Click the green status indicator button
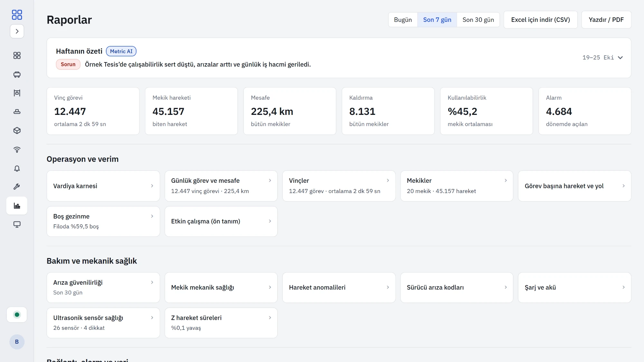644x362 pixels. tap(17, 315)
